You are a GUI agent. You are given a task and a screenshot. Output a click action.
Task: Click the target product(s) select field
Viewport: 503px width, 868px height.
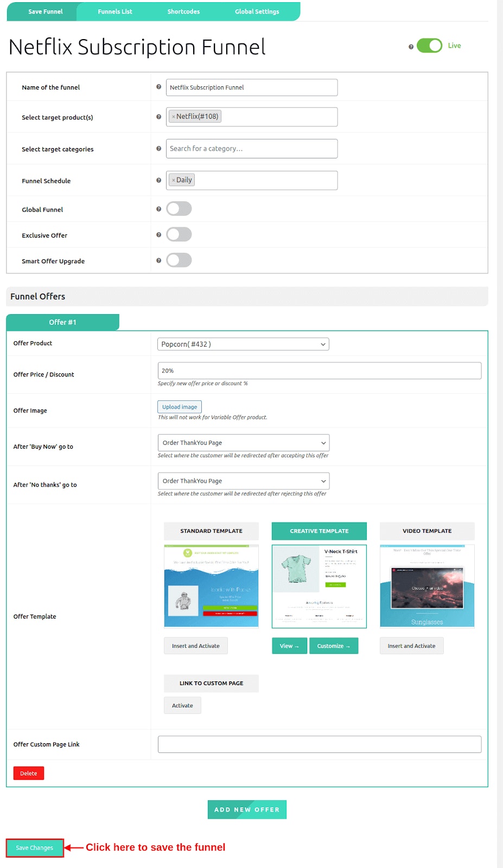[x=252, y=117]
